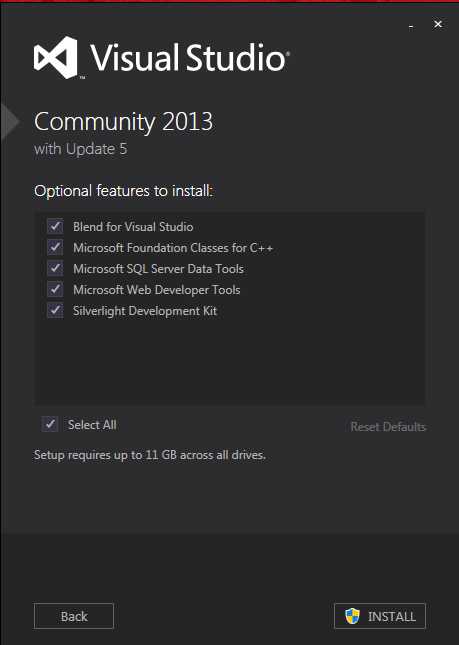
Task: Close the Visual Studio installer window
Action: coord(438,25)
